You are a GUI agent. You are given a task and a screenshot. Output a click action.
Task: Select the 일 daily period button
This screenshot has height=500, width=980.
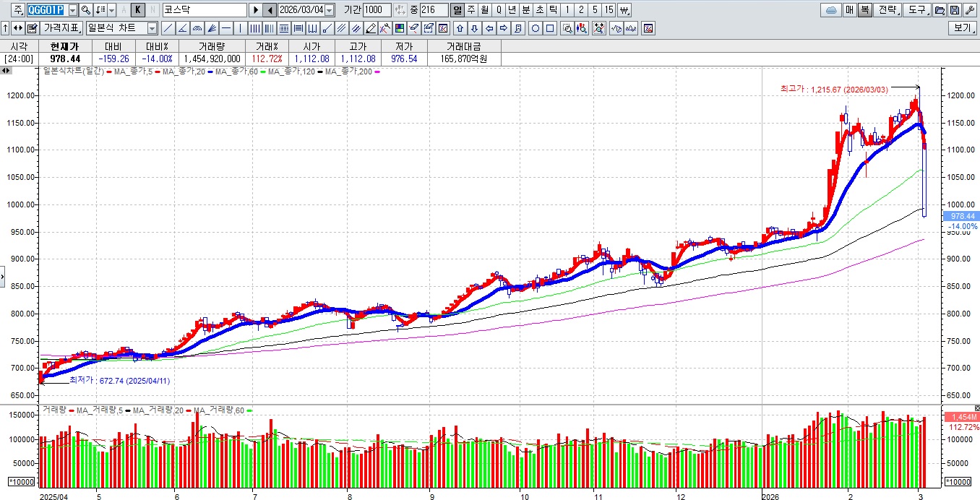pyautogui.click(x=456, y=10)
